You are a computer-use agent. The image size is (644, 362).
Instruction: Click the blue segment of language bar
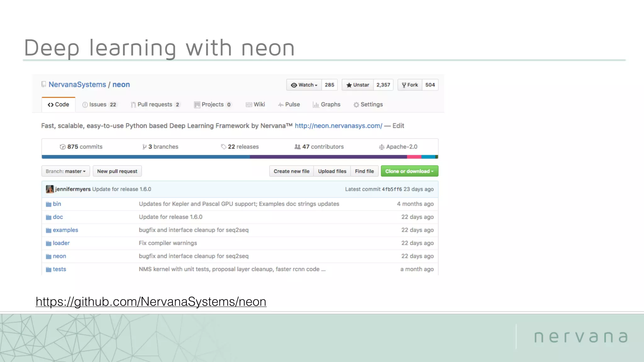click(x=146, y=157)
